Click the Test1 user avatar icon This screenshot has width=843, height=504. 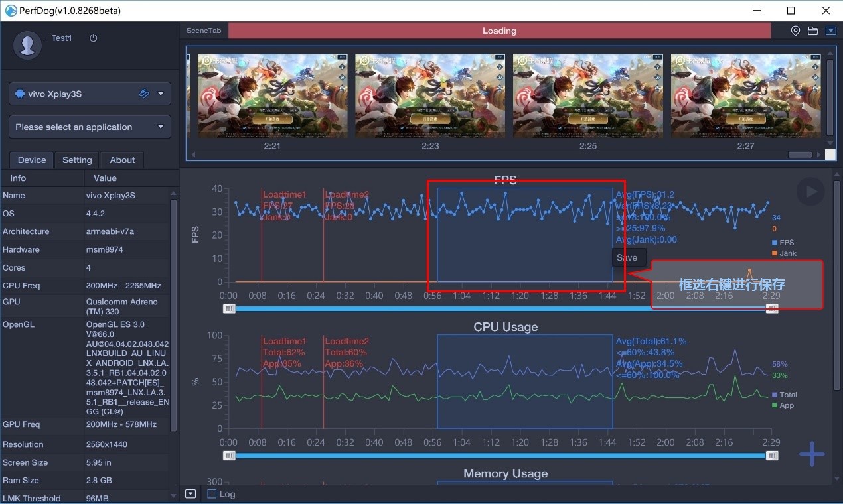[x=27, y=46]
